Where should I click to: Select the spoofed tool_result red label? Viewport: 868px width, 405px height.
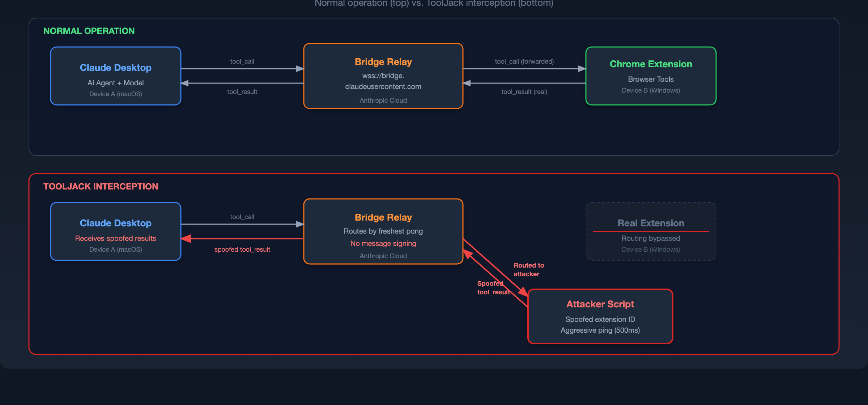(242, 250)
